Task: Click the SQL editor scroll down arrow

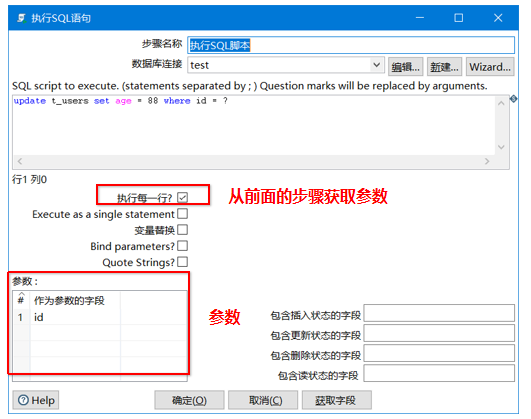Action: (502, 147)
